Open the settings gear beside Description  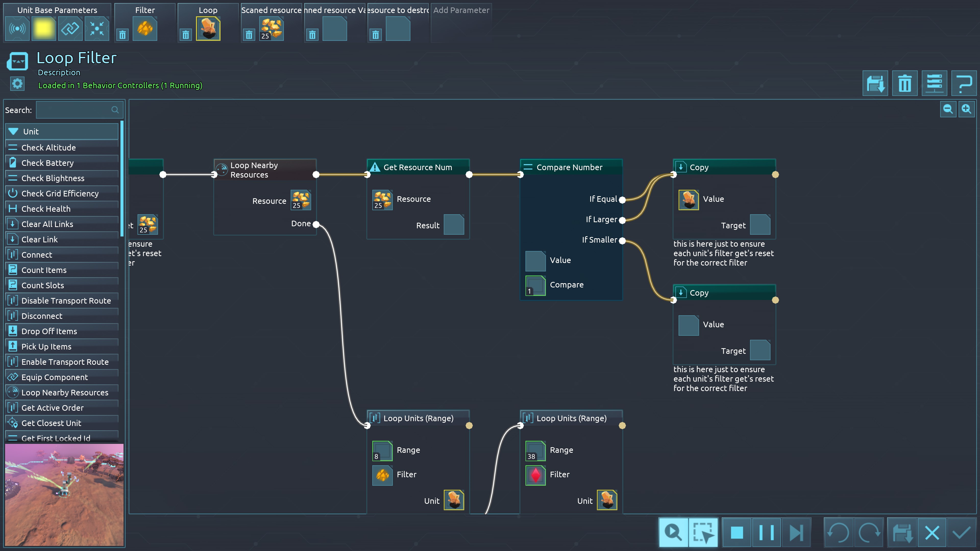pos(17,84)
